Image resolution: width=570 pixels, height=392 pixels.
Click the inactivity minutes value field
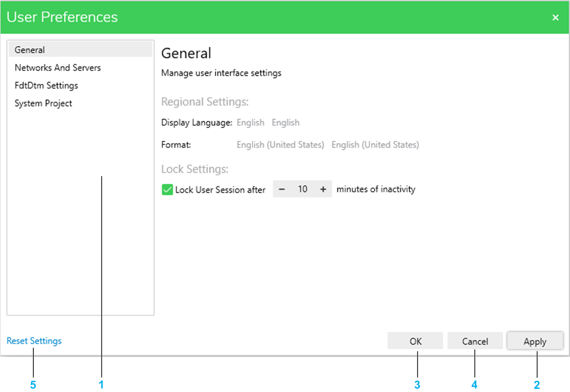[x=303, y=189]
